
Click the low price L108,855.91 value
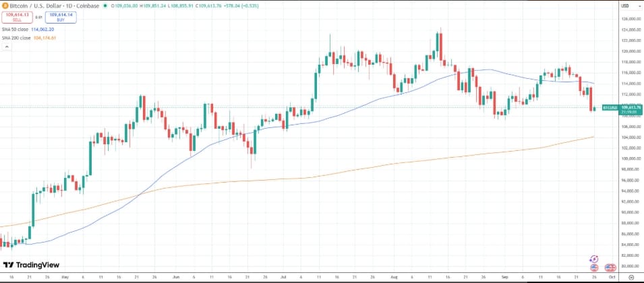[179, 6]
